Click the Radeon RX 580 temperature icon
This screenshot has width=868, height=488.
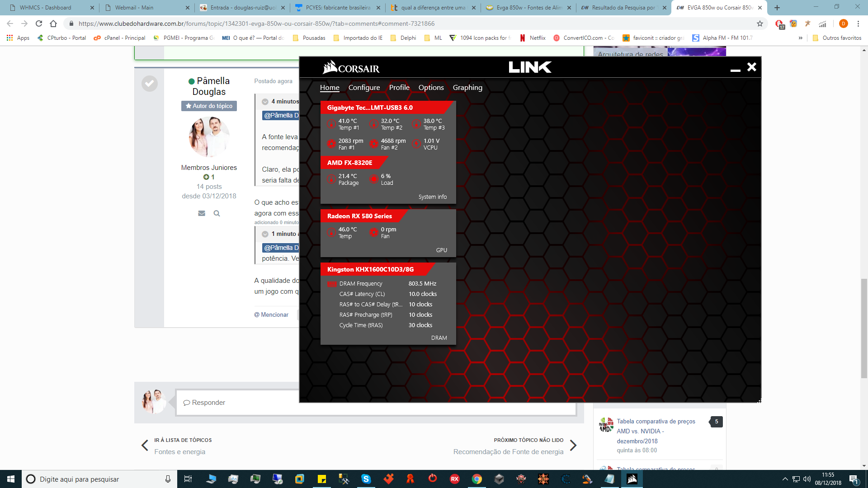click(331, 232)
